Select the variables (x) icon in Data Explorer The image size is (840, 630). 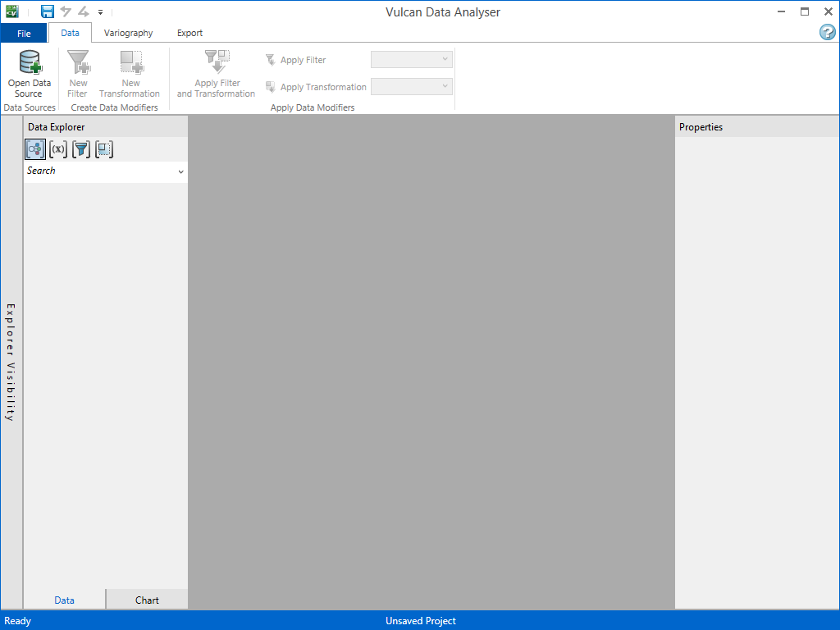(x=58, y=149)
